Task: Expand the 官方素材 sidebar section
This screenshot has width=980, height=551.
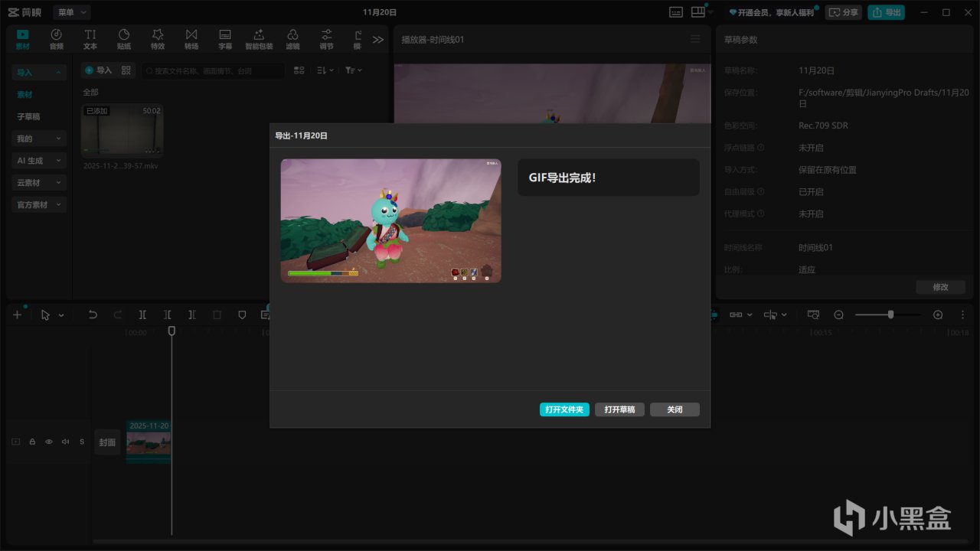Action: (39, 205)
